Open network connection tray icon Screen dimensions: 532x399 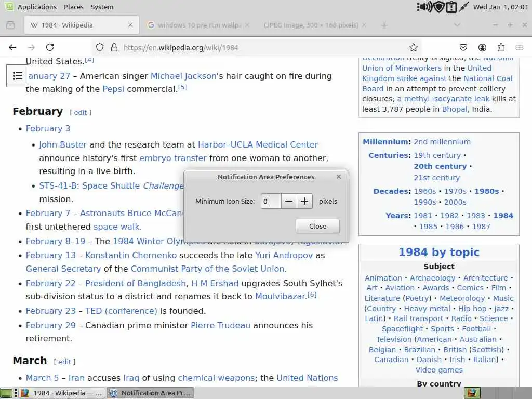tap(464, 7)
